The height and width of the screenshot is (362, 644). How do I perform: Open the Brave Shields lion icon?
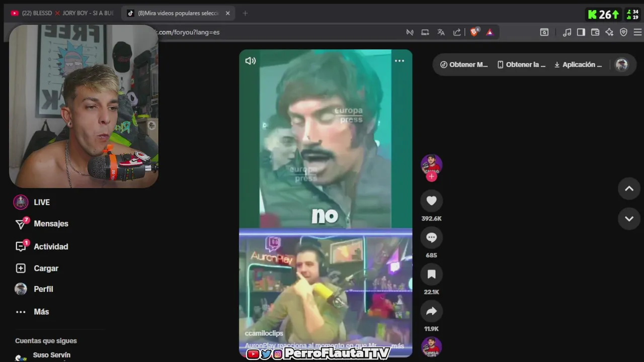474,32
